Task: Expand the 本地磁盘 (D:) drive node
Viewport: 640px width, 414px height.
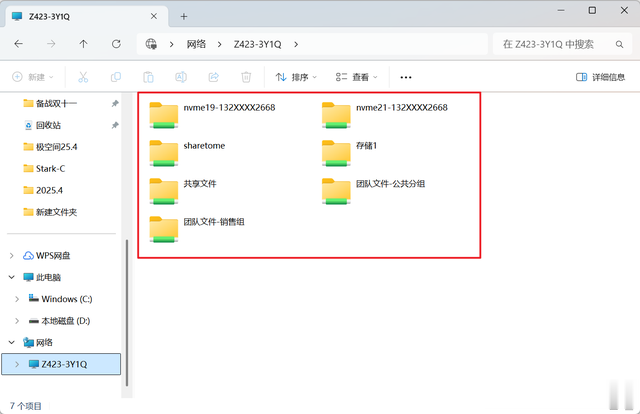Action: pyautogui.click(x=17, y=321)
